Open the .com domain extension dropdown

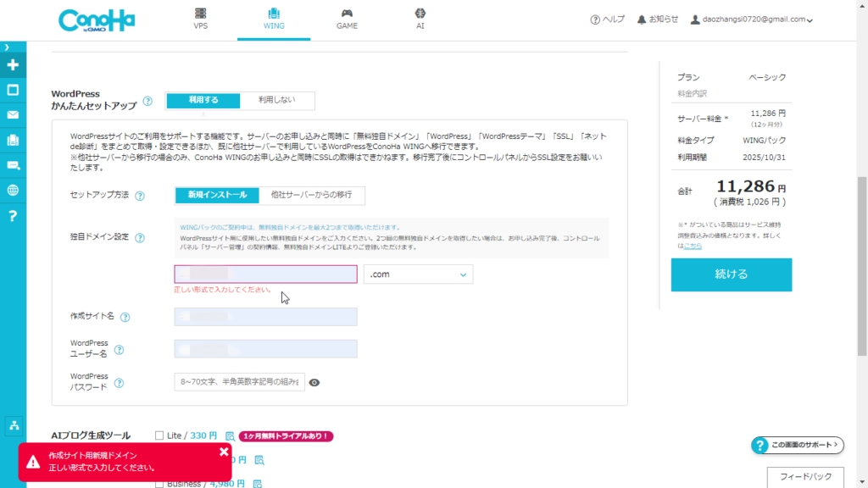click(418, 274)
